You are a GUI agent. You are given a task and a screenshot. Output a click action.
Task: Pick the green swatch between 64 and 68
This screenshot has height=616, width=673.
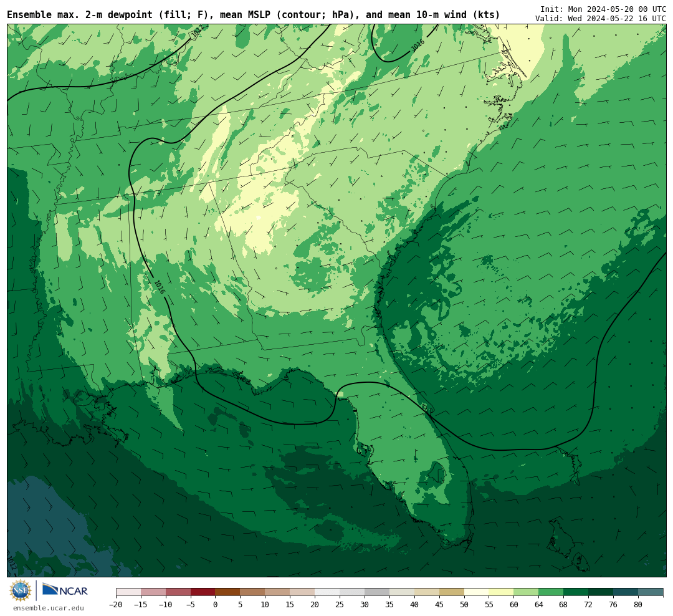pyautogui.click(x=551, y=592)
